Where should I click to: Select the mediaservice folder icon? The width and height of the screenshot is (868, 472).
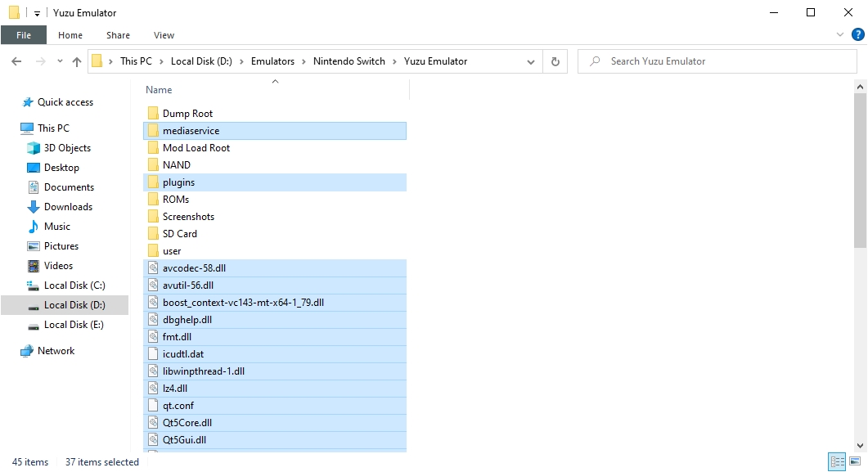[153, 131]
